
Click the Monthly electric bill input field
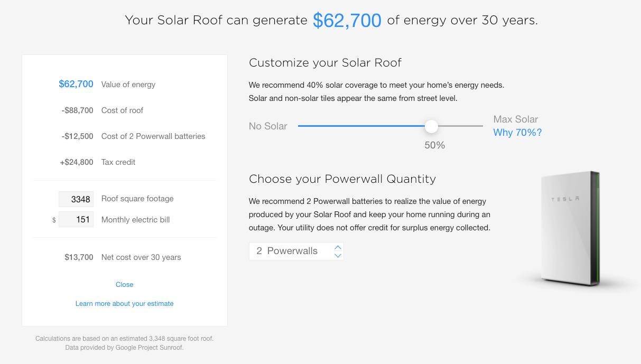click(x=76, y=220)
